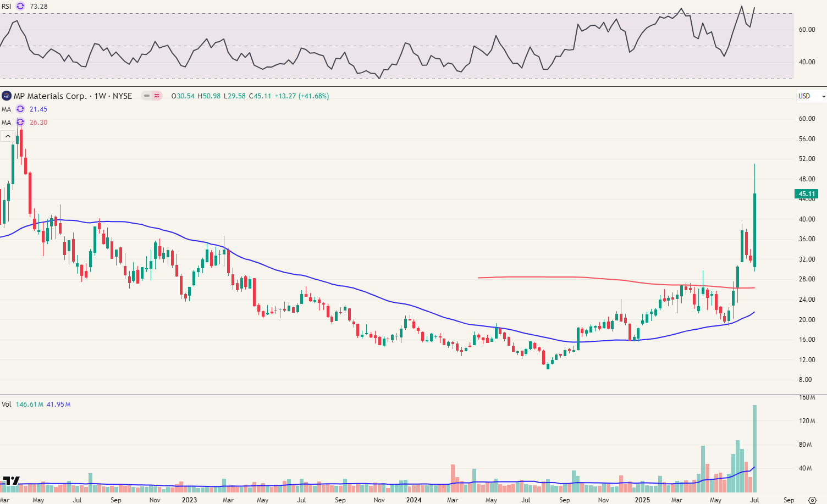
Task: Click the high price H50.98
Action: pyautogui.click(x=209, y=96)
